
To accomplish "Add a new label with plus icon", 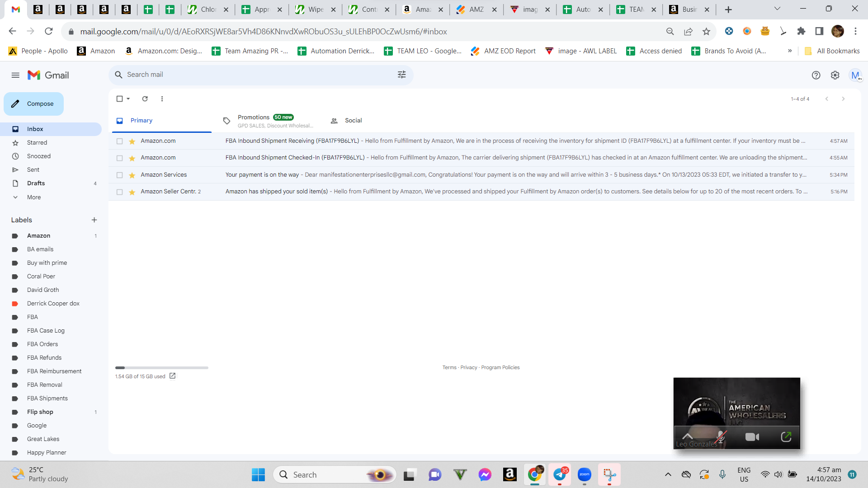I will (x=94, y=220).
